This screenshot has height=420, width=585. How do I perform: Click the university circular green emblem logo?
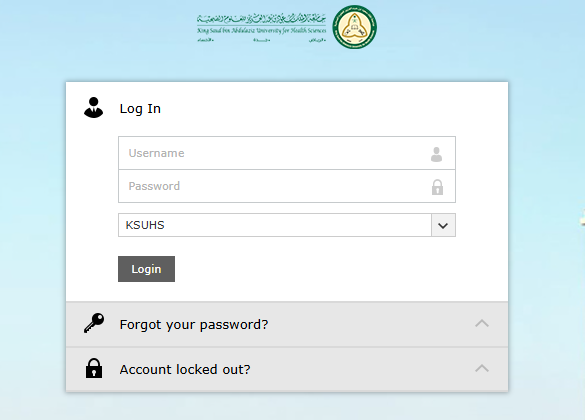coord(354,27)
